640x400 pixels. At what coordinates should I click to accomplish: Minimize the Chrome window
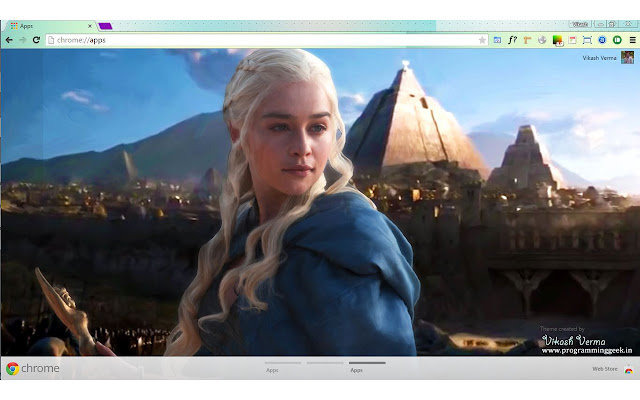[x=600, y=24]
